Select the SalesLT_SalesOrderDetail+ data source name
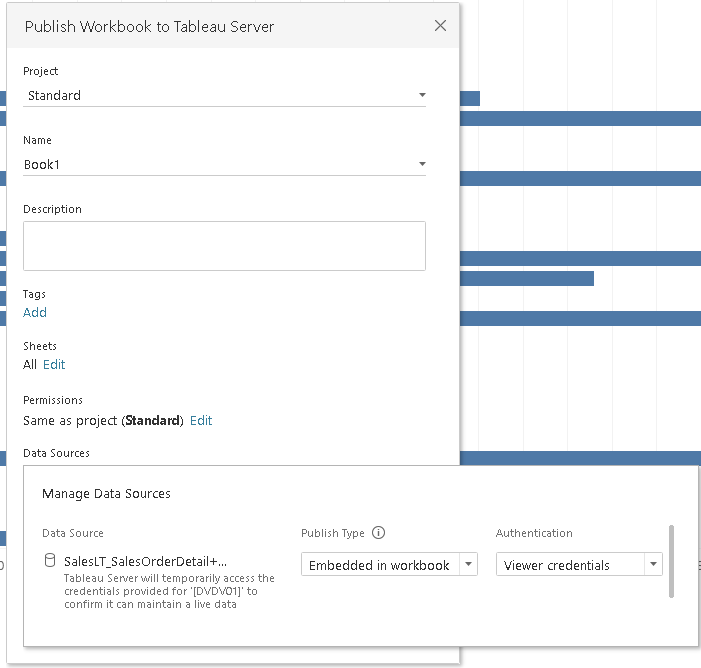 (145, 562)
